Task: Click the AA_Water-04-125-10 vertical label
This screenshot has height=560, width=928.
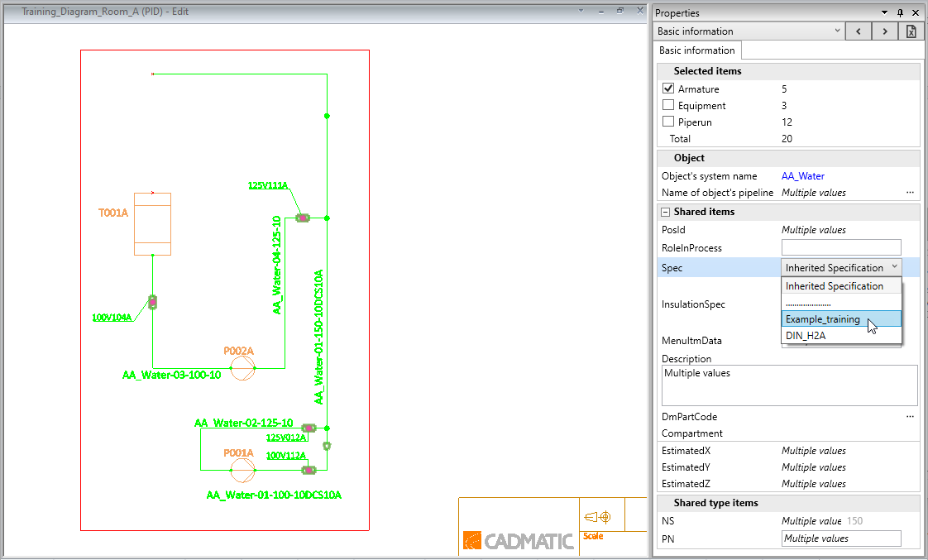Action: click(276, 265)
